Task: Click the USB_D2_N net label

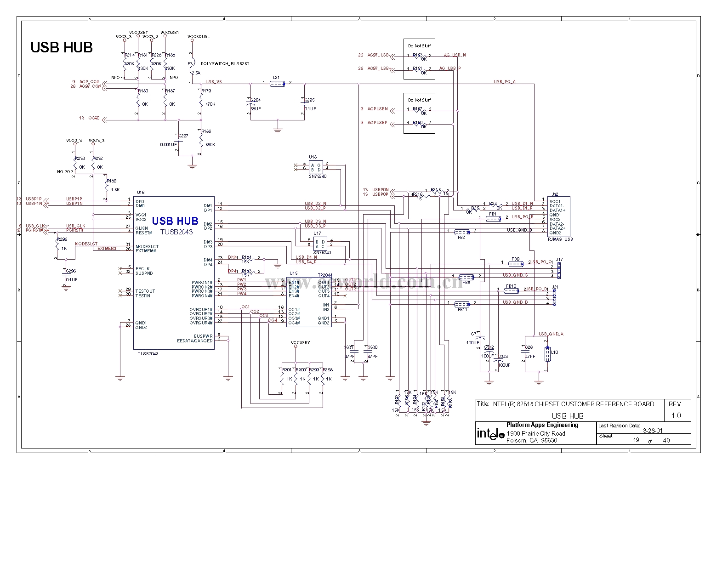Action: 315,203
